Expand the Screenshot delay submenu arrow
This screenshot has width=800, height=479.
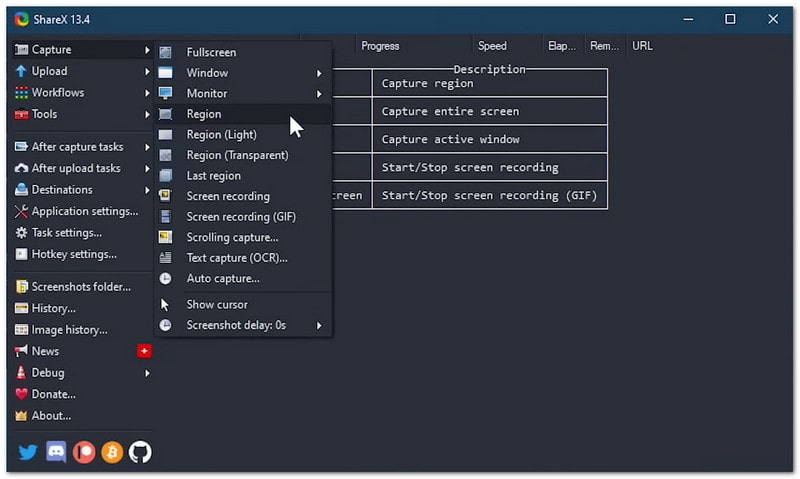coord(319,325)
